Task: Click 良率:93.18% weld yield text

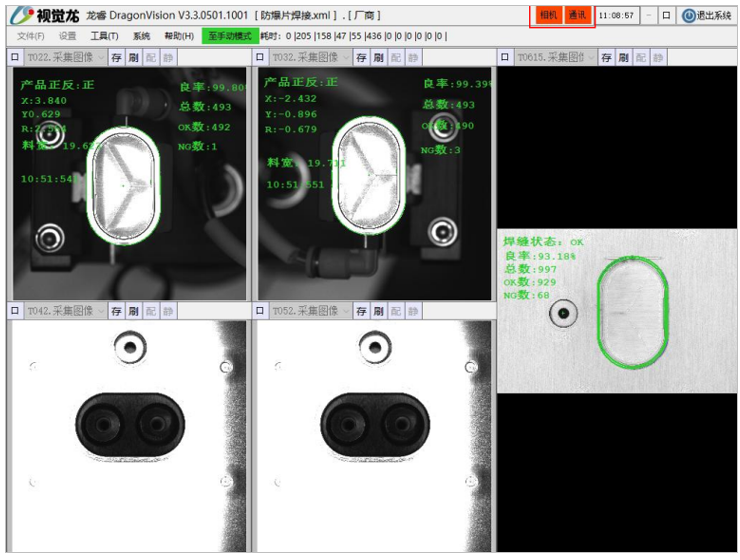Action: [540, 256]
